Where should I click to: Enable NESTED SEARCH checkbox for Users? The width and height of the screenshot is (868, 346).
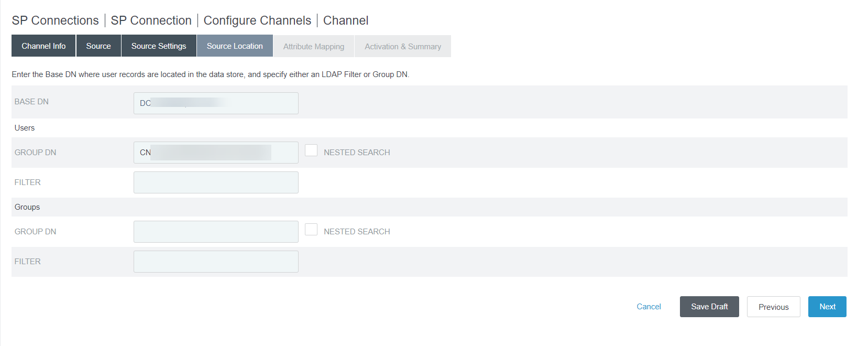(x=311, y=150)
